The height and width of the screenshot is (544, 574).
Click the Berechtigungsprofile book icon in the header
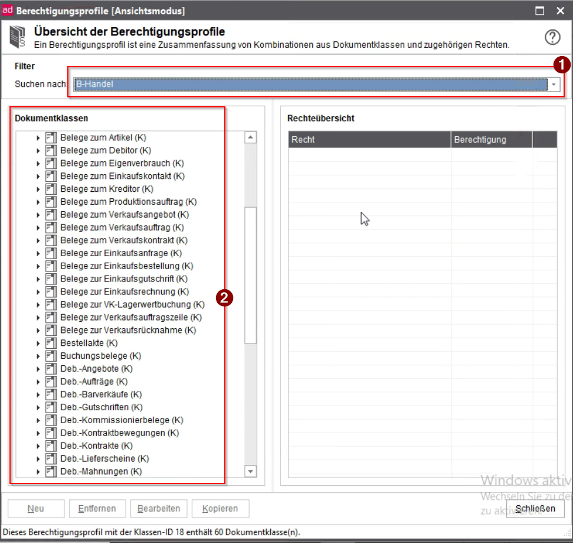click(x=18, y=37)
